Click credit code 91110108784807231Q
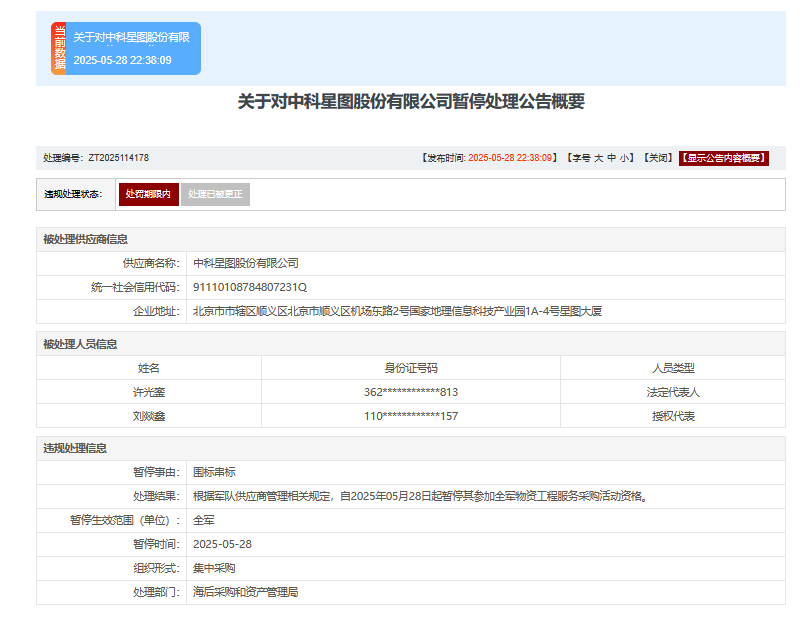 coord(249,287)
